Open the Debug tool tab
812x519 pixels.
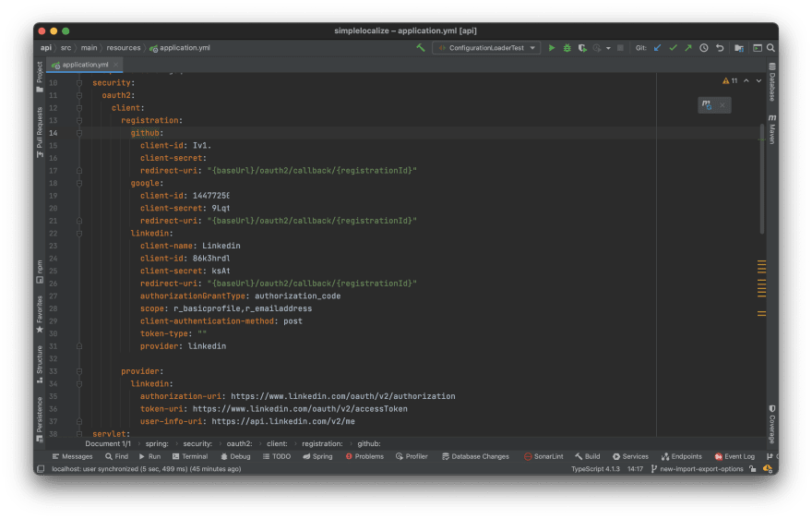235,457
